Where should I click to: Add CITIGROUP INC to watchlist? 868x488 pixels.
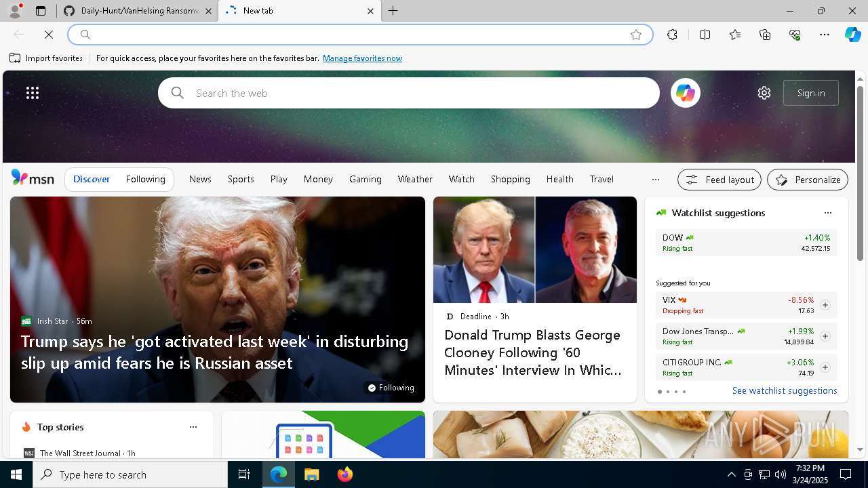825,367
